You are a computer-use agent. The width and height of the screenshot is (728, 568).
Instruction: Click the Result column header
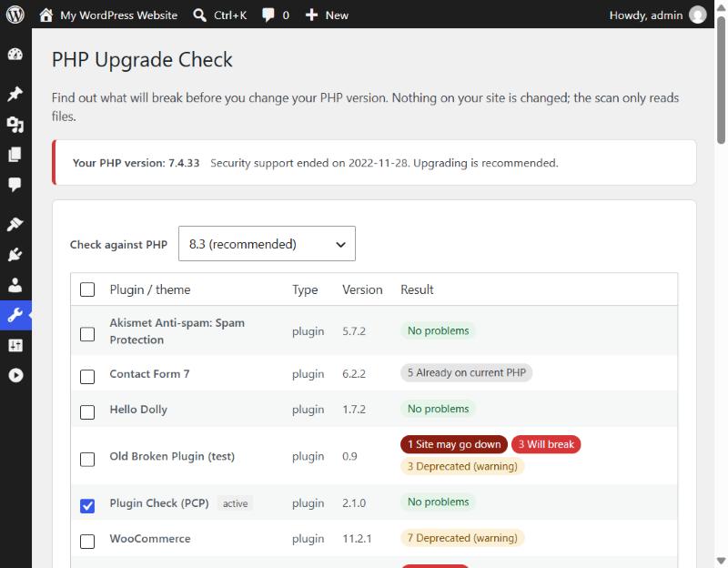(x=417, y=289)
